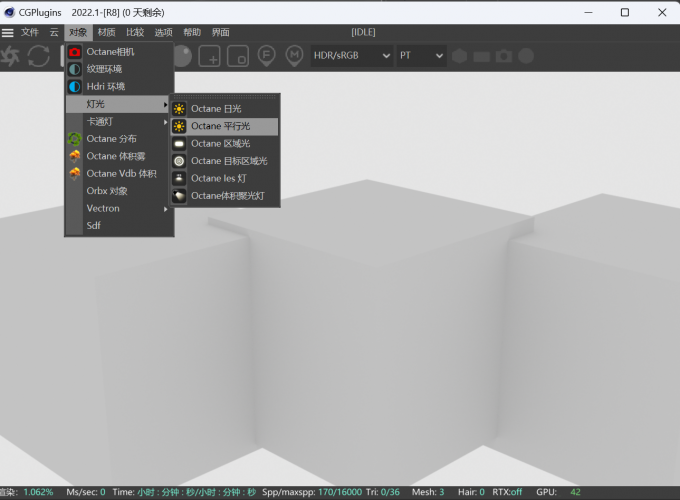Viewport: 680px width, 500px height.
Task: Open the 云 menu
Action: click(x=54, y=33)
